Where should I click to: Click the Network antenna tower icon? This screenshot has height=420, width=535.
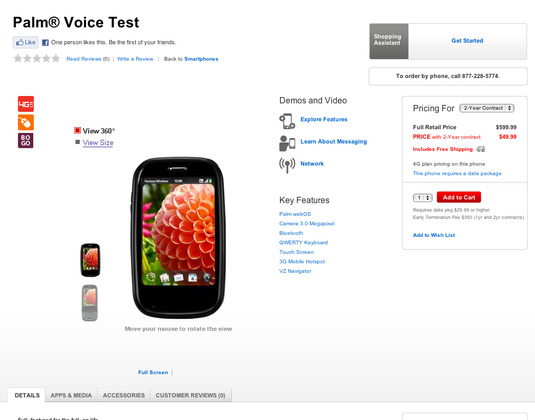pos(287,165)
